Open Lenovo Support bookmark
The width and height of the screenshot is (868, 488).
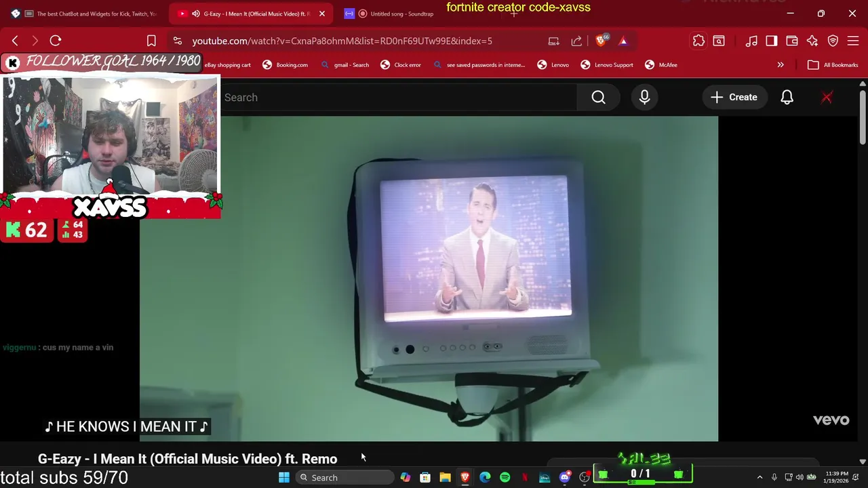(x=607, y=65)
